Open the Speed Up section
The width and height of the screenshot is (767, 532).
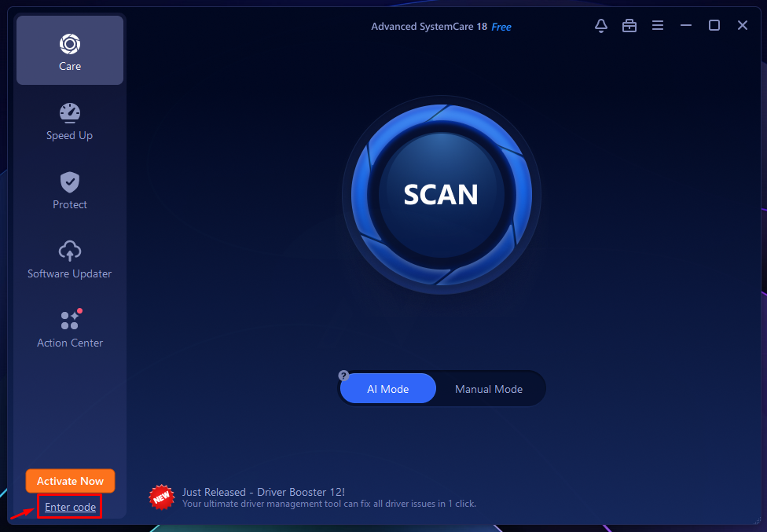69,123
